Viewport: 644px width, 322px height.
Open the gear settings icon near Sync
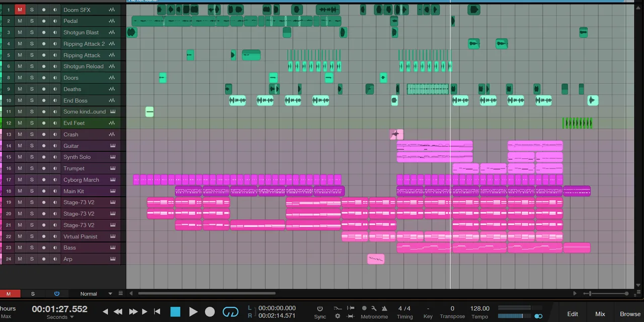click(338, 316)
